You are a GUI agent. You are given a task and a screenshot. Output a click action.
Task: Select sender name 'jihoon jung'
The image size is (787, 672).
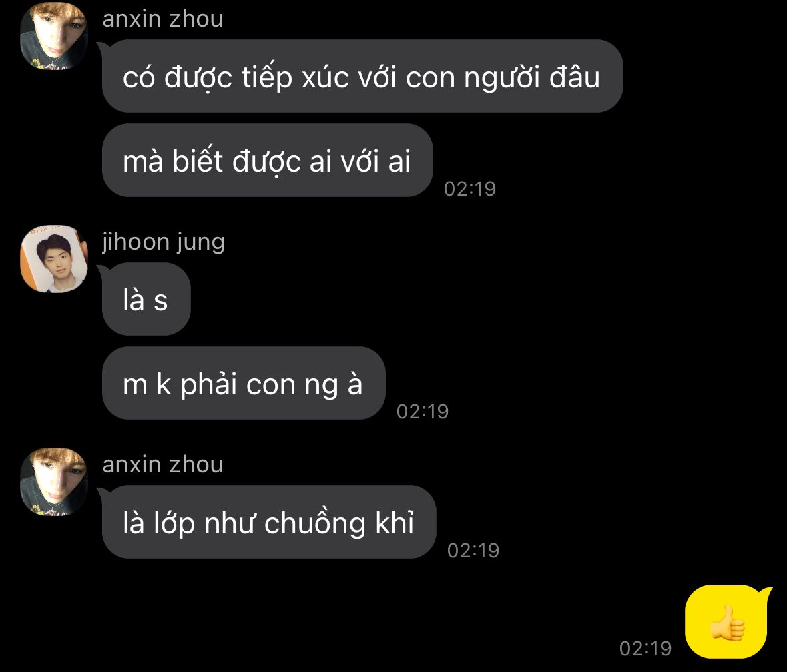click(164, 242)
